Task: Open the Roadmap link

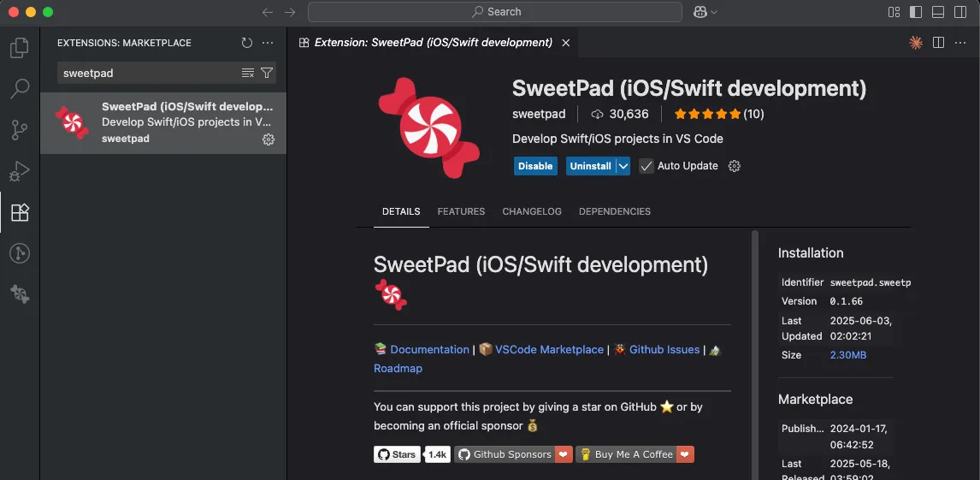Action: tap(398, 368)
